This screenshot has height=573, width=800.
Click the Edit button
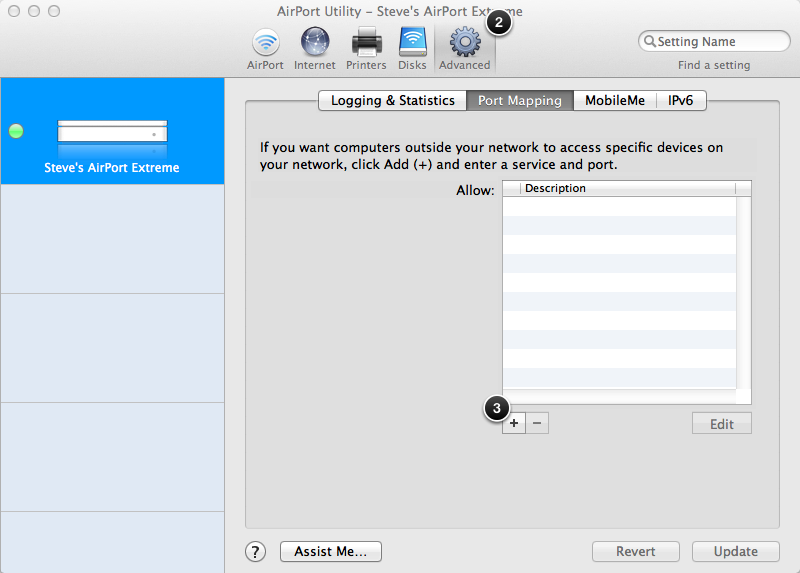pyautogui.click(x=721, y=423)
